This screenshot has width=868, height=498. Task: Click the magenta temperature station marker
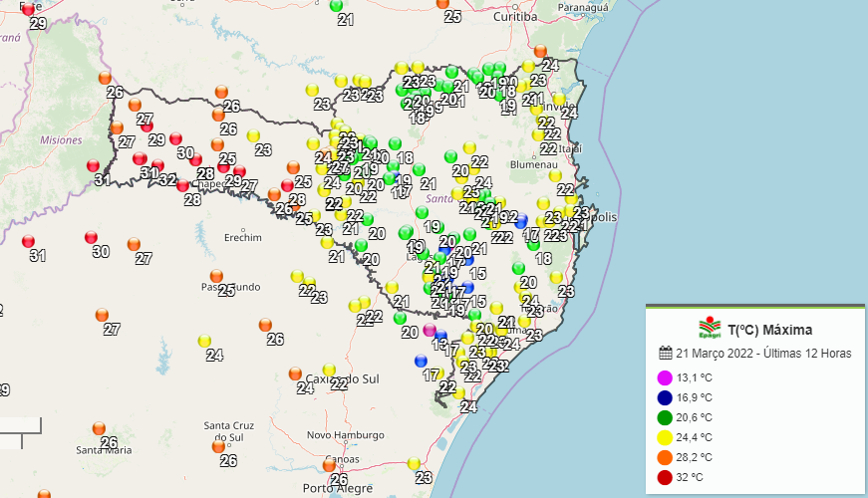click(x=430, y=331)
